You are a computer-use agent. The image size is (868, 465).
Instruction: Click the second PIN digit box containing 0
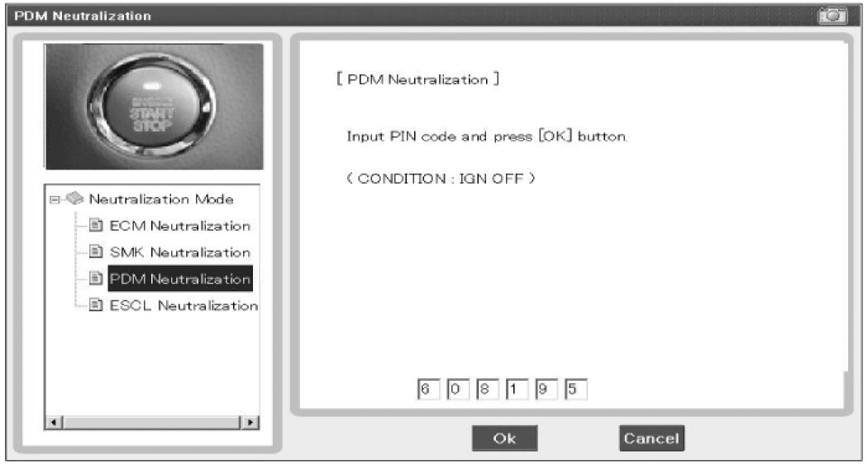point(456,390)
